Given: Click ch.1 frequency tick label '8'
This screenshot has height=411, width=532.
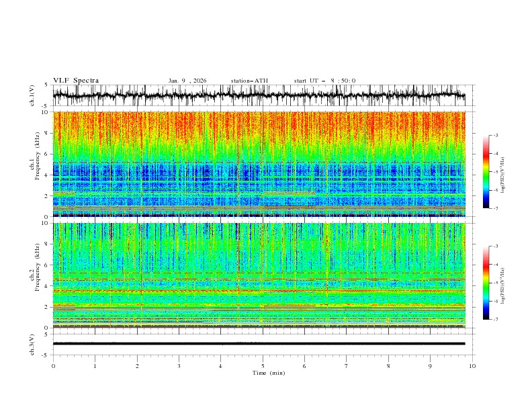Looking at the screenshot, I should 47,133.
